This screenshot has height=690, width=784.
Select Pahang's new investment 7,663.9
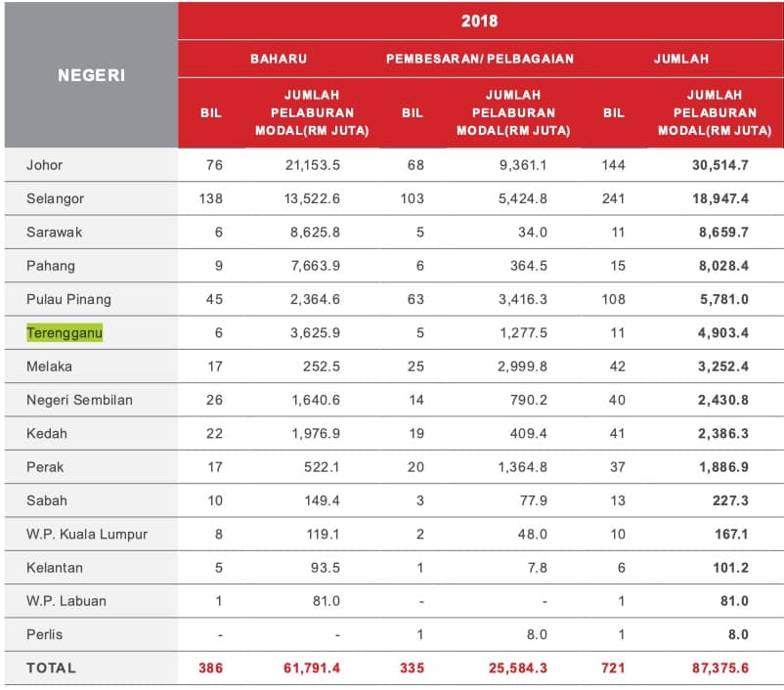pos(316,266)
